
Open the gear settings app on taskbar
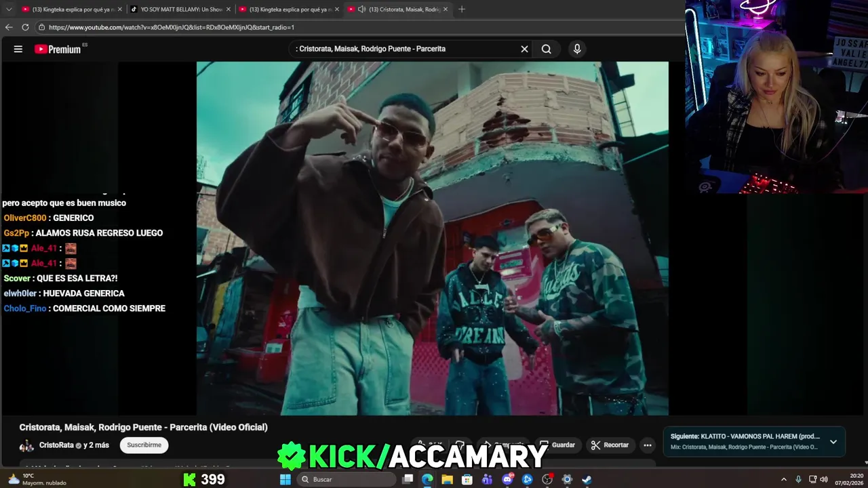567,479
